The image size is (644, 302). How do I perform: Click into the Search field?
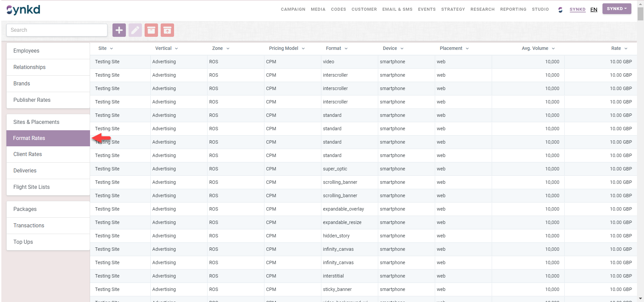point(57,30)
